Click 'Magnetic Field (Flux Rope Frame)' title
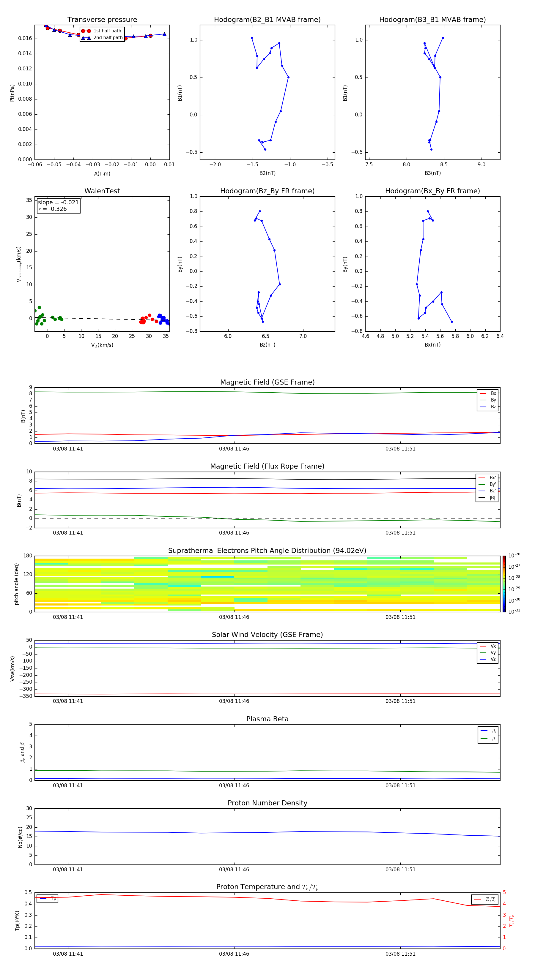This screenshot has width=535, height=980. (267, 467)
